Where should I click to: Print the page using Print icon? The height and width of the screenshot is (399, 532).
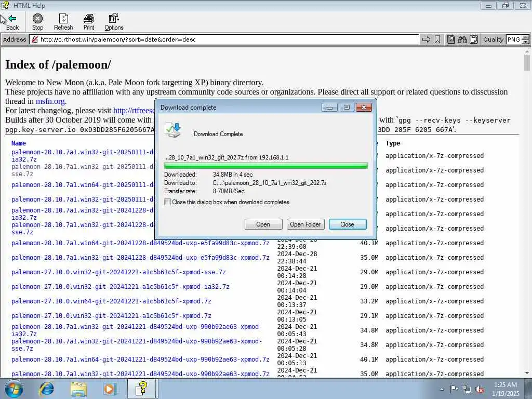(x=89, y=22)
